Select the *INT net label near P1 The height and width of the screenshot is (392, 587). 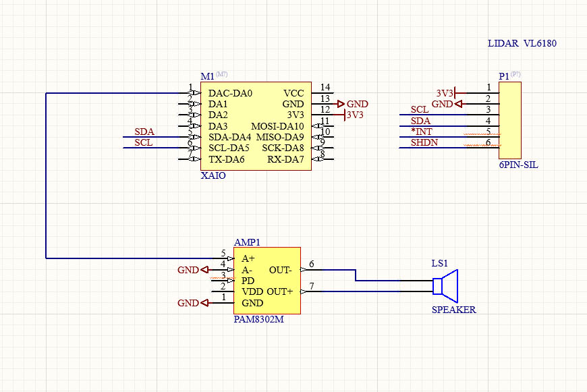pyautogui.click(x=421, y=132)
